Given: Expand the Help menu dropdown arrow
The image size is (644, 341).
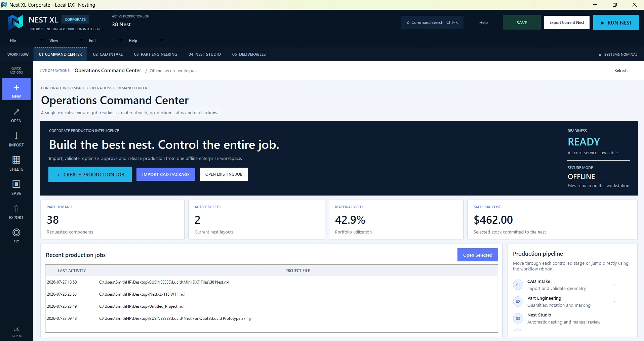Looking at the screenshot, I should pos(161,41).
